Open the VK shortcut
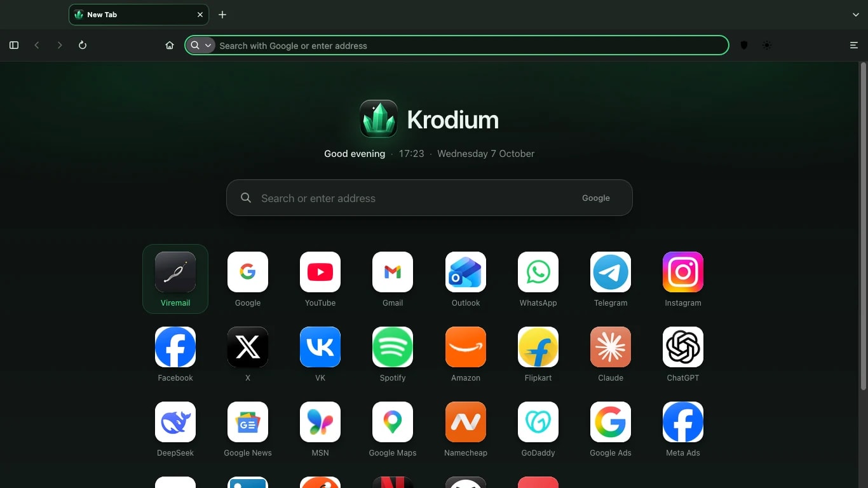 (x=320, y=354)
